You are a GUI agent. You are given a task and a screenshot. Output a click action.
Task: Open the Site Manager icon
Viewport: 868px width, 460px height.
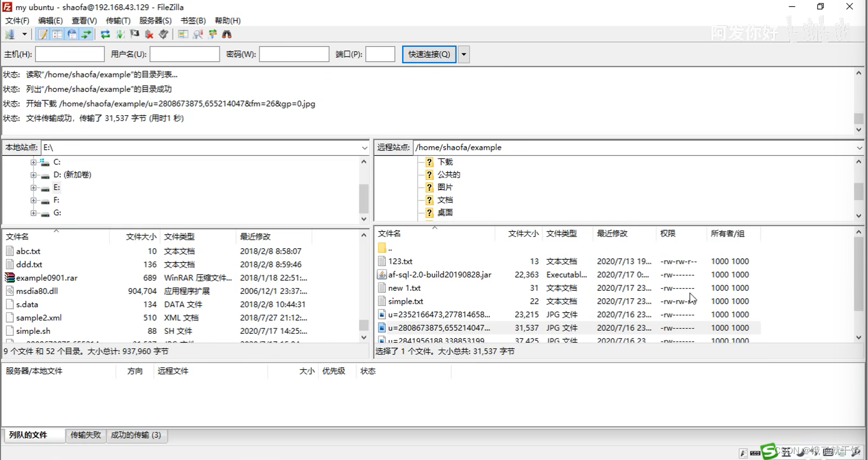tap(10, 34)
